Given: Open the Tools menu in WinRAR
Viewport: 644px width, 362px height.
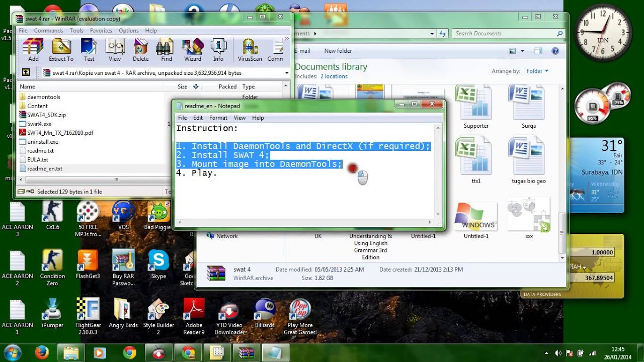Looking at the screenshot, I should pos(76,31).
